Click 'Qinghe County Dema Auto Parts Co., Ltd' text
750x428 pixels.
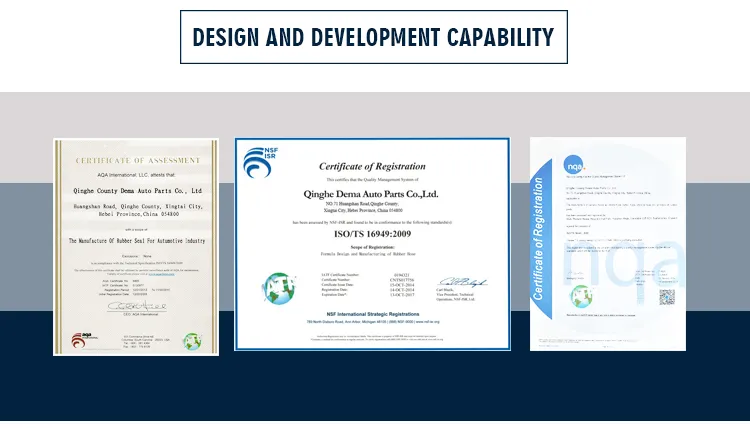137,191
